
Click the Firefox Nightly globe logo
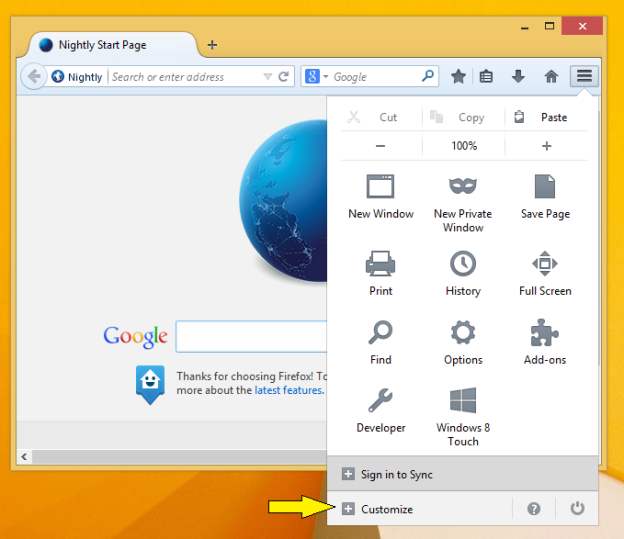283,200
